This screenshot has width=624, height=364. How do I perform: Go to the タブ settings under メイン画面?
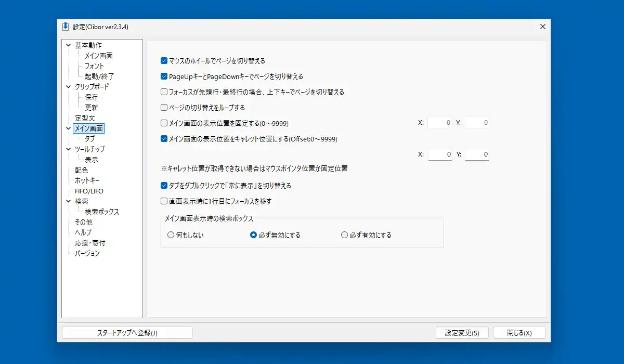[90, 139]
